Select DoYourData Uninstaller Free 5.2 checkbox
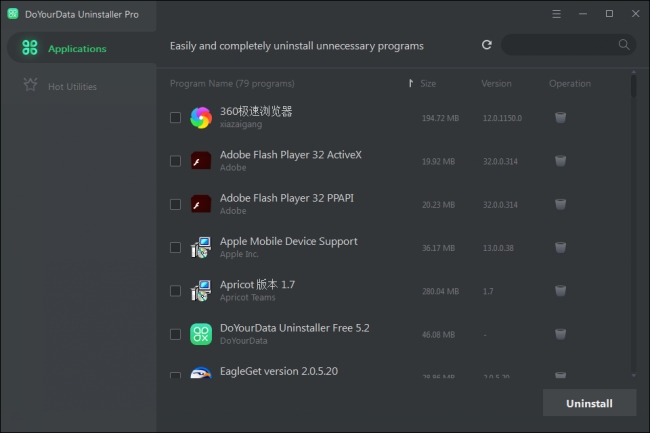Viewport: 650px width, 433px height. (x=175, y=334)
